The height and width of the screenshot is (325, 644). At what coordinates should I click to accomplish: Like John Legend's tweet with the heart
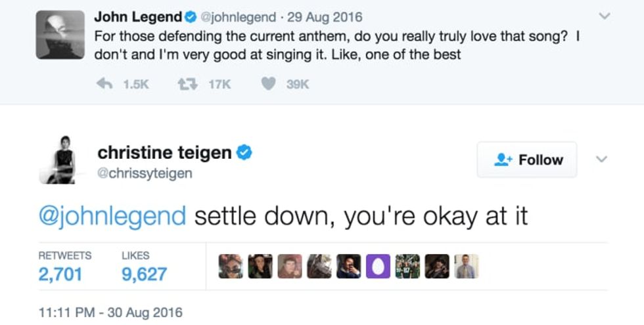point(267,84)
